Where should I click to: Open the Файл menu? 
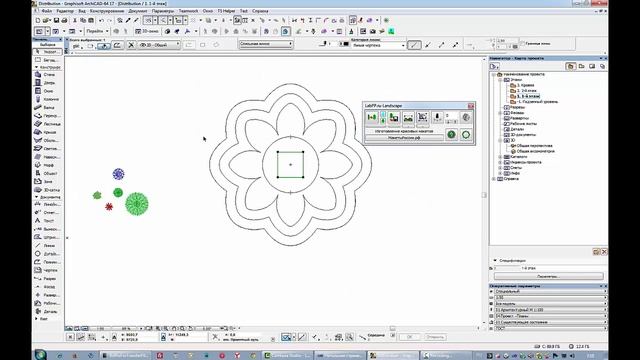coord(47,11)
